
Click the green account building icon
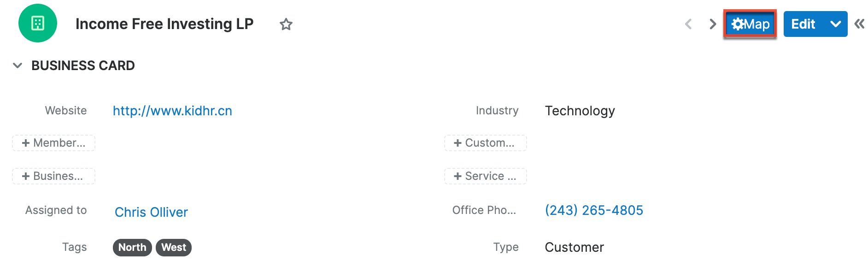(x=38, y=23)
